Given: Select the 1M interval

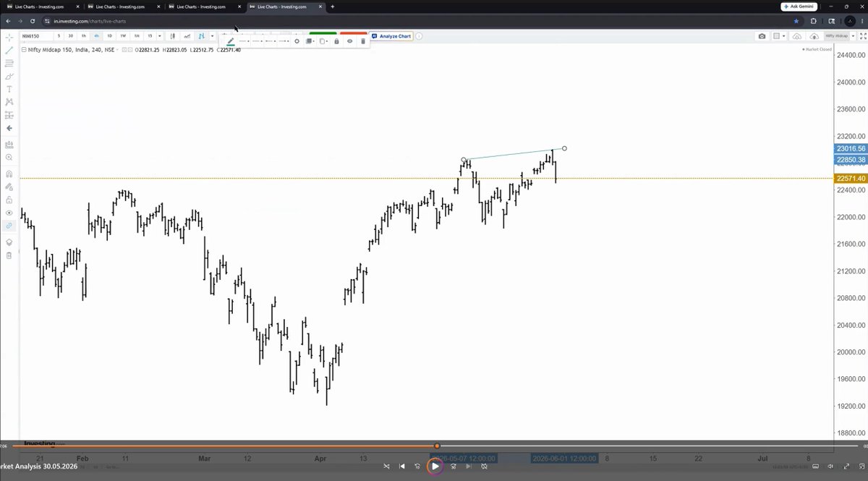Looking at the screenshot, I should (136, 35).
